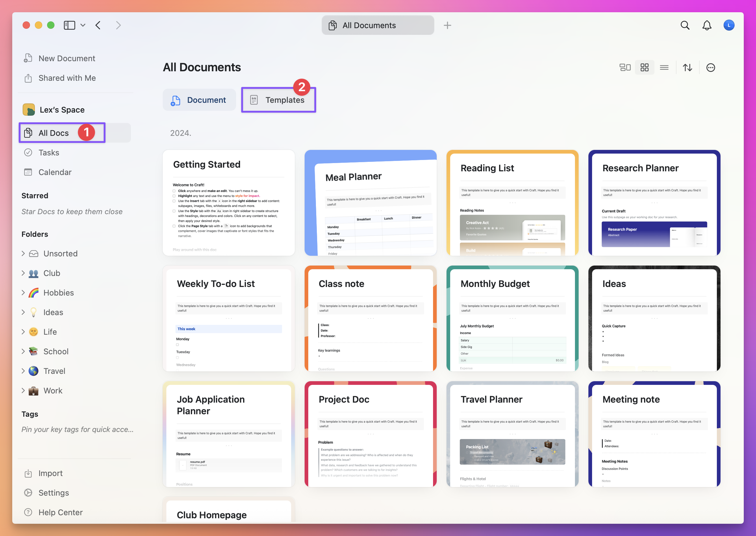756x536 pixels.
Task: Open notifications via the bell icon
Action: [706, 25]
